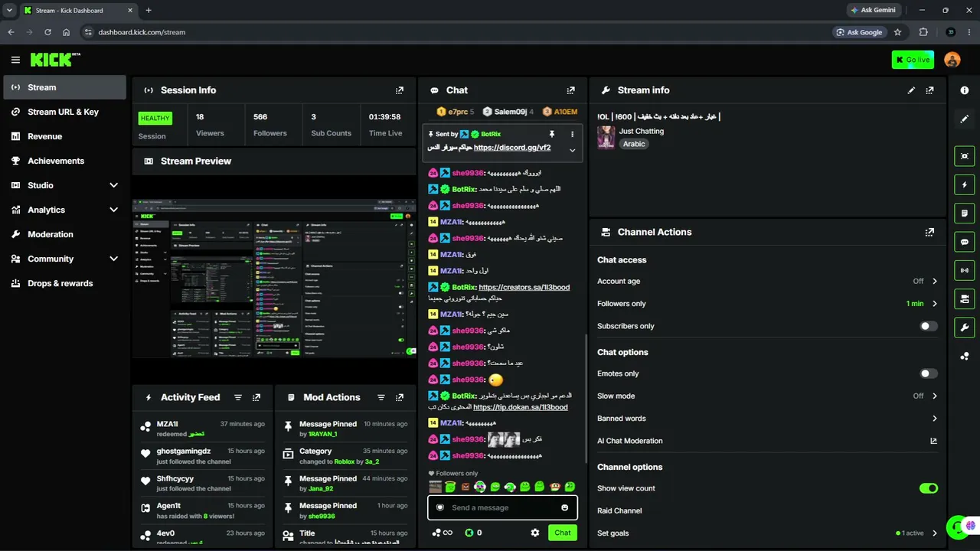Screen dimensions: 980x551
Task: Expand the pinned message chevron
Action: point(572,150)
